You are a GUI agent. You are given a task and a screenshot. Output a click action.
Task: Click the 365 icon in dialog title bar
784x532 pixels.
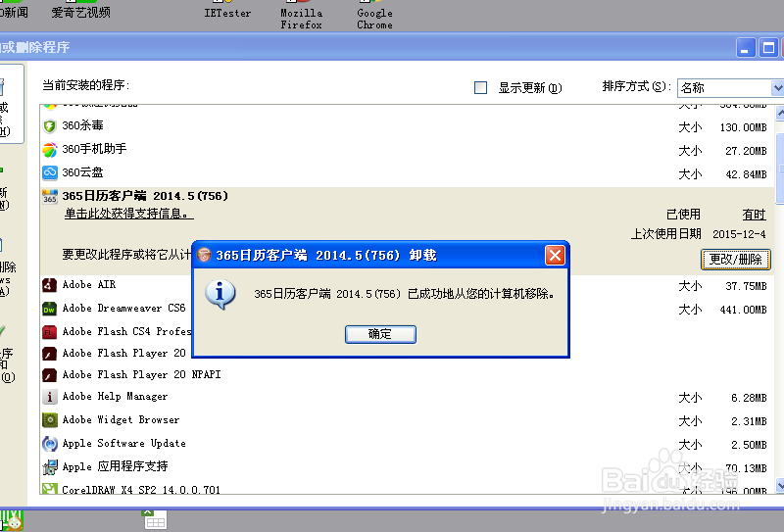(x=204, y=256)
